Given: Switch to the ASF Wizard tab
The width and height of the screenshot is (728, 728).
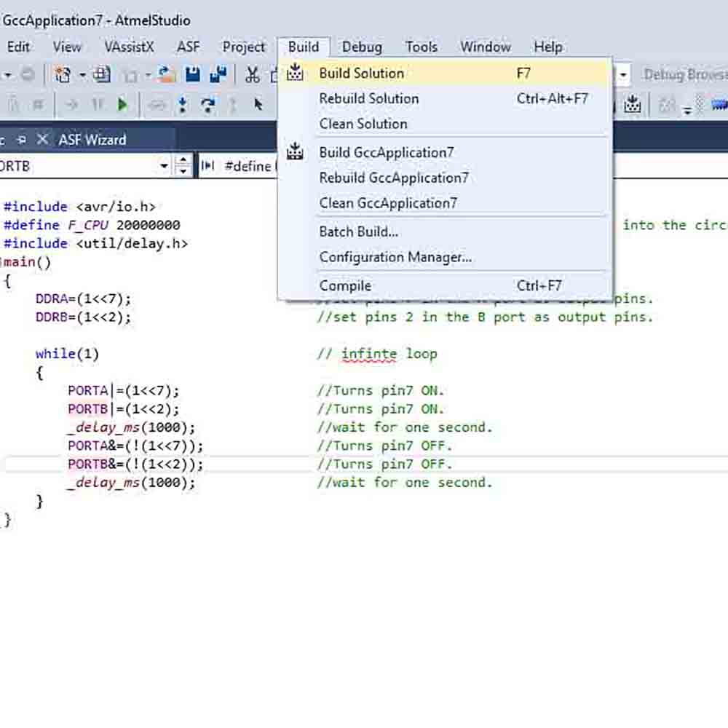Looking at the screenshot, I should click(92, 139).
